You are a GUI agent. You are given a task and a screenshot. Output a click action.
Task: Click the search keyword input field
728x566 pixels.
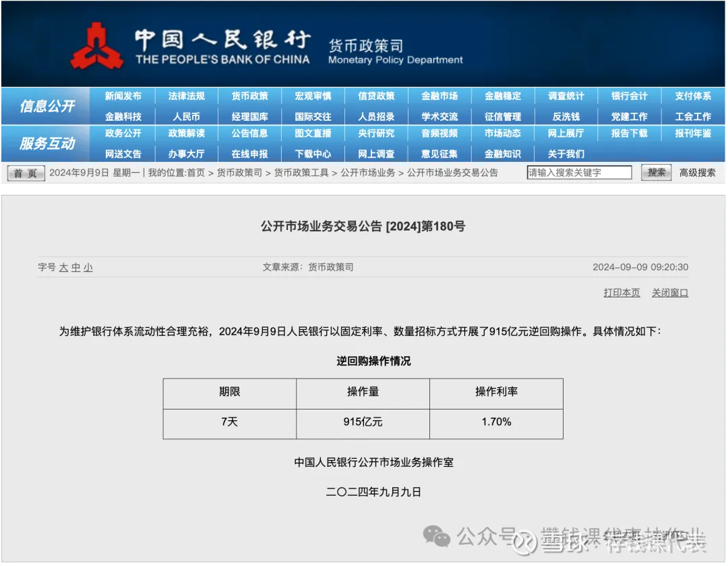(x=578, y=172)
